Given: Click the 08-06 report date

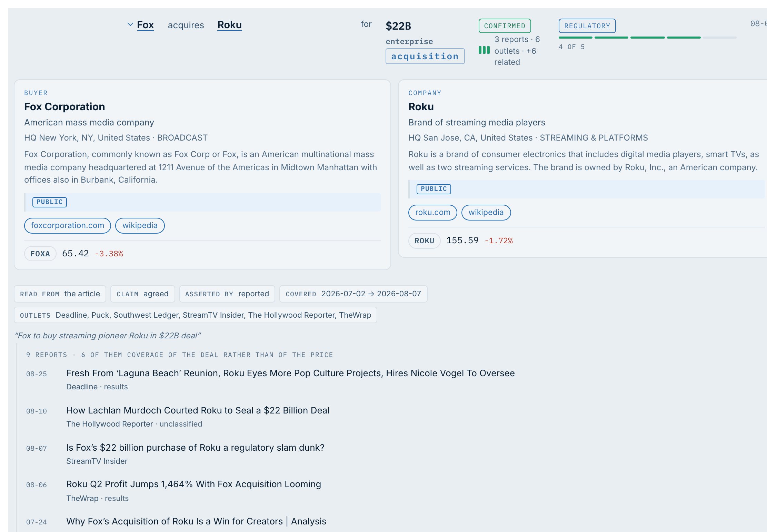Looking at the screenshot, I should 37,485.
